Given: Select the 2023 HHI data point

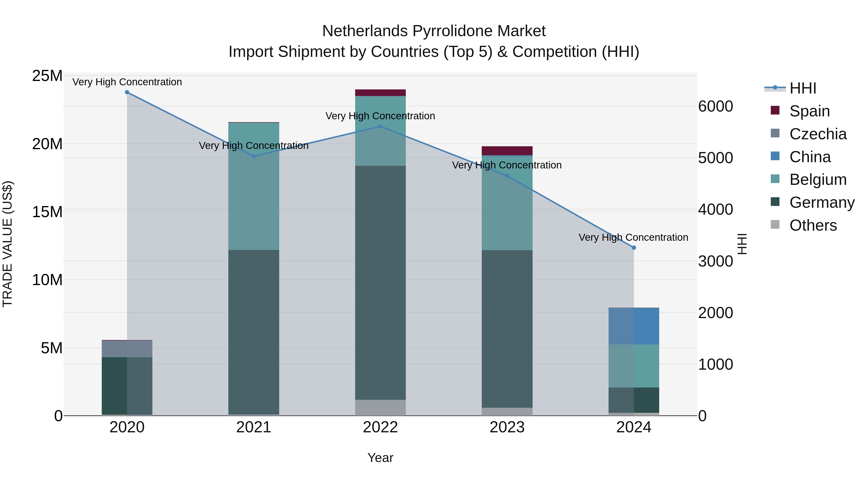Looking at the screenshot, I should pyautogui.click(x=507, y=176).
